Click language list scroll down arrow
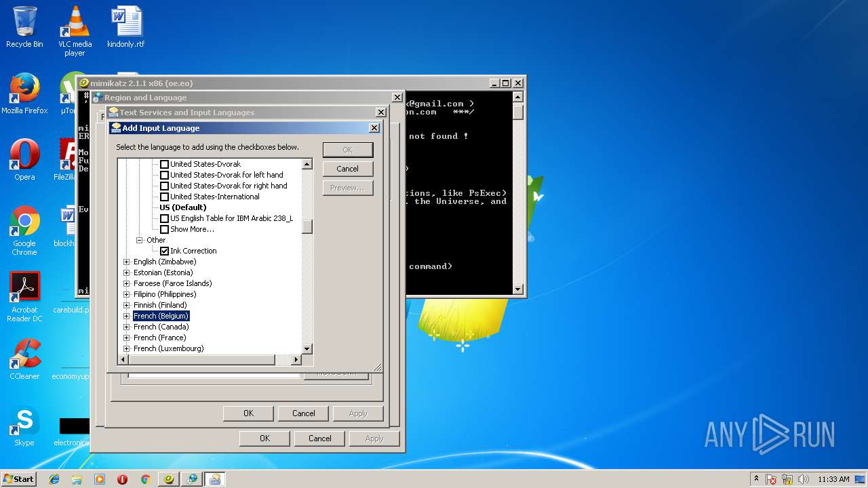The height and width of the screenshot is (488, 868). coord(307,348)
